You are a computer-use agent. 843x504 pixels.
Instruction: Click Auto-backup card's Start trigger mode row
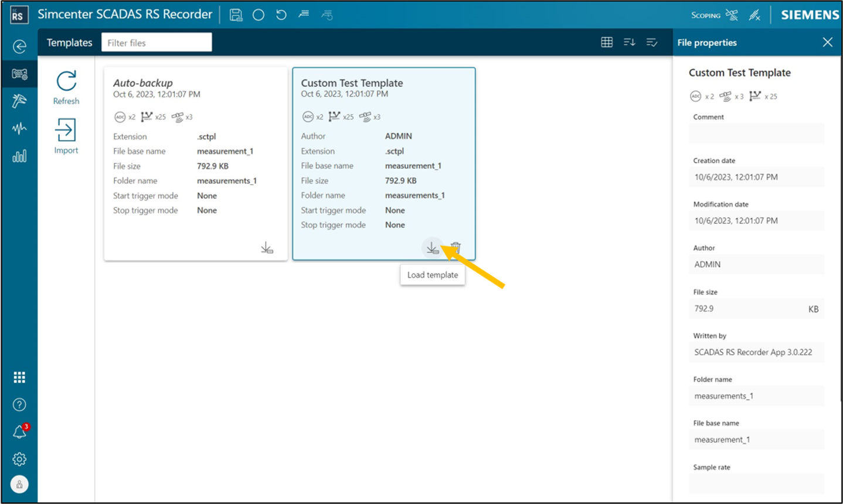pos(165,196)
